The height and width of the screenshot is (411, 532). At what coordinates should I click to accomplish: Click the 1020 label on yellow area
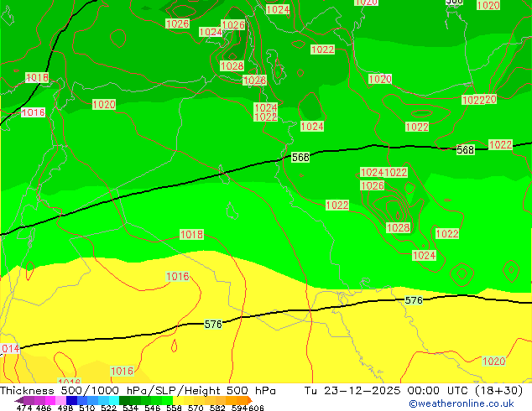(493, 362)
